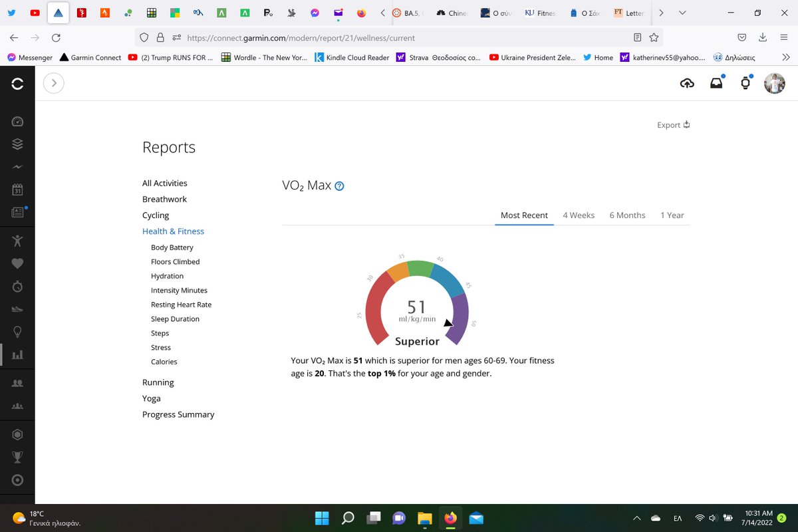Open the reports bar chart icon
The width and height of the screenshot is (798, 532).
click(x=17, y=354)
